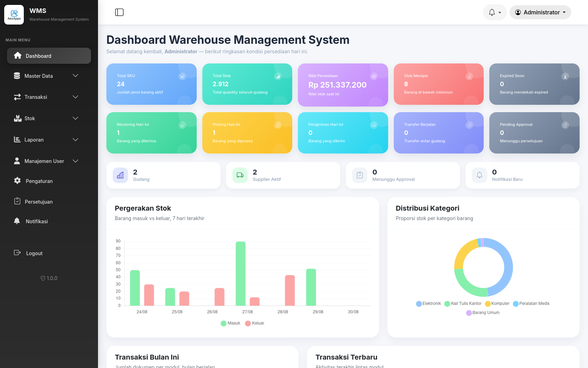Open the Total SKU 24 card
This screenshot has width=588, height=368.
tap(152, 84)
